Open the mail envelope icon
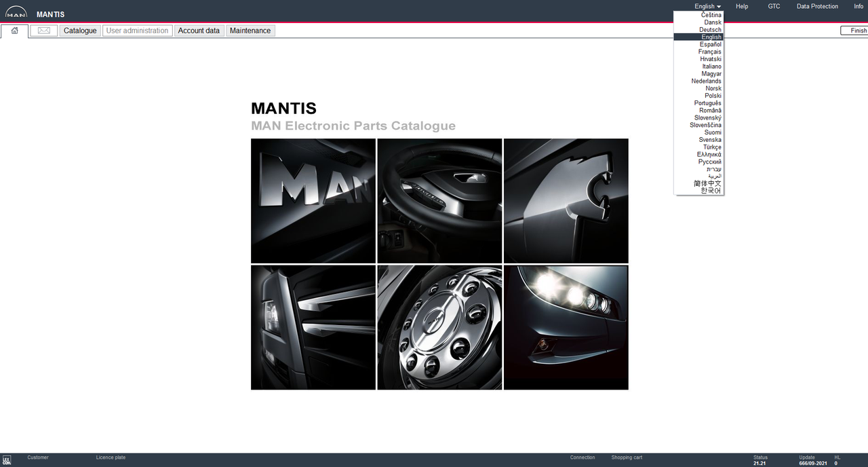The width and height of the screenshot is (868, 467). point(43,31)
